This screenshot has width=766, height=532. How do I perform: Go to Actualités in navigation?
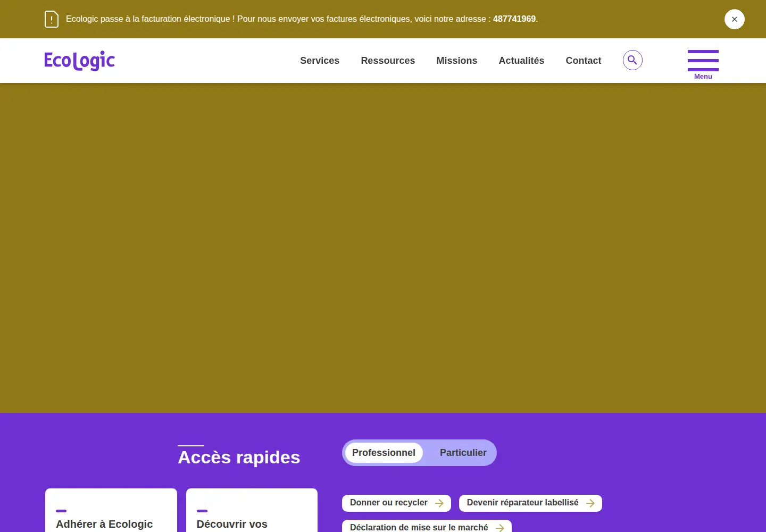click(x=521, y=61)
